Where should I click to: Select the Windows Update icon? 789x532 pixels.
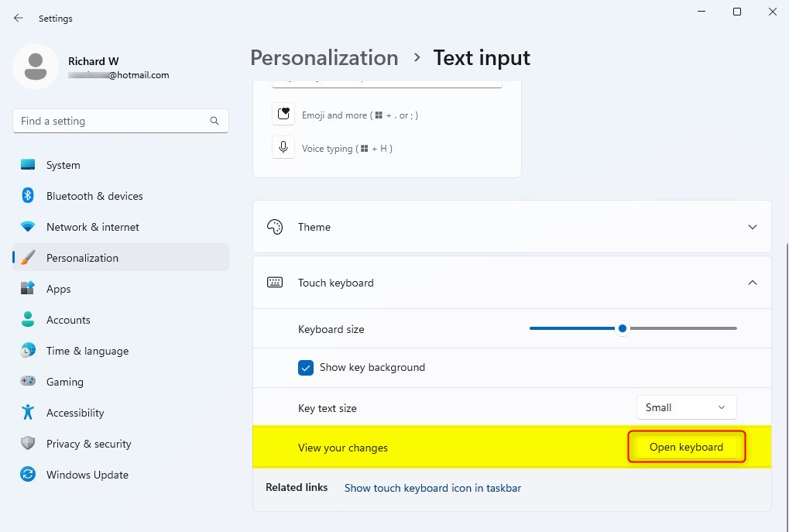pyautogui.click(x=28, y=475)
